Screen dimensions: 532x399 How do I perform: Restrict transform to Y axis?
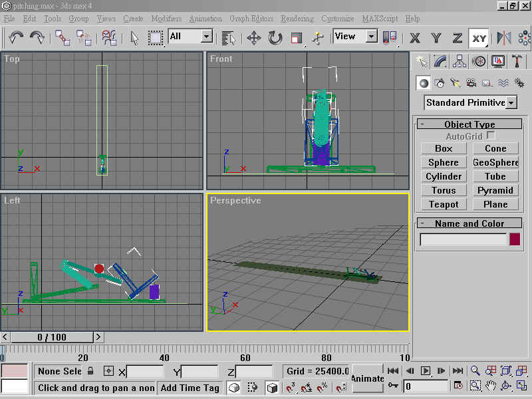click(436, 38)
